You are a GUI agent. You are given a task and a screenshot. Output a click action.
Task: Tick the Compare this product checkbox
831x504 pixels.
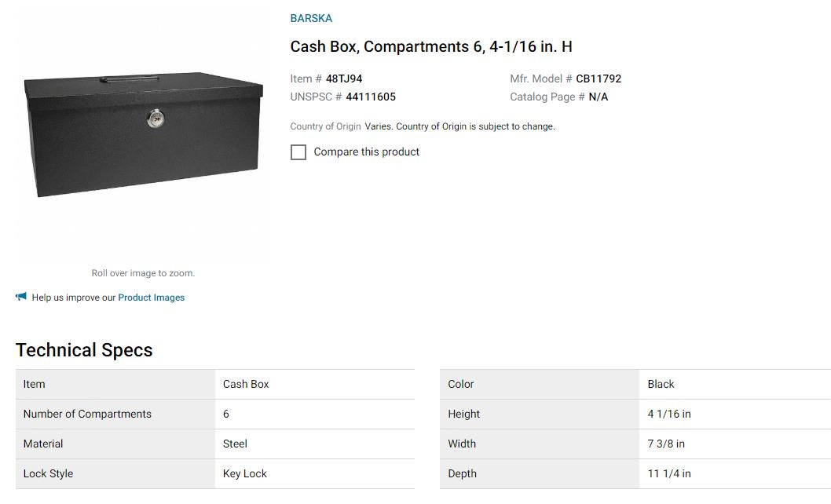tap(298, 152)
